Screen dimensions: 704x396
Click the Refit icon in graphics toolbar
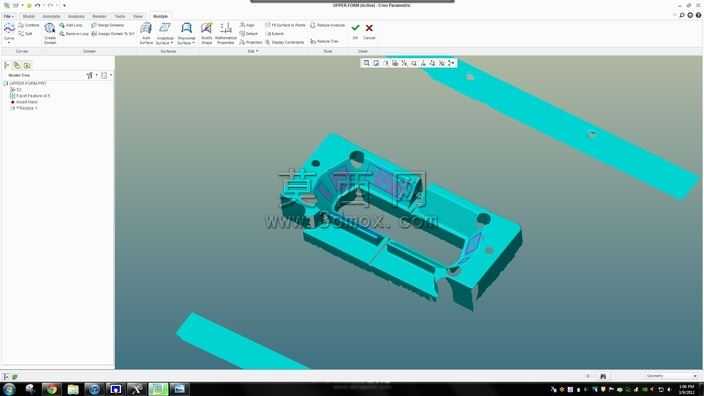(x=366, y=63)
